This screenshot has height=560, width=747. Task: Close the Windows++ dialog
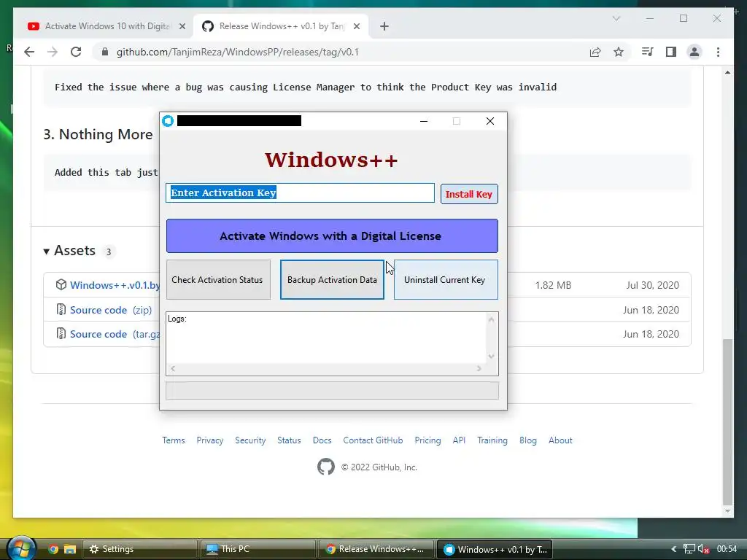click(490, 121)
